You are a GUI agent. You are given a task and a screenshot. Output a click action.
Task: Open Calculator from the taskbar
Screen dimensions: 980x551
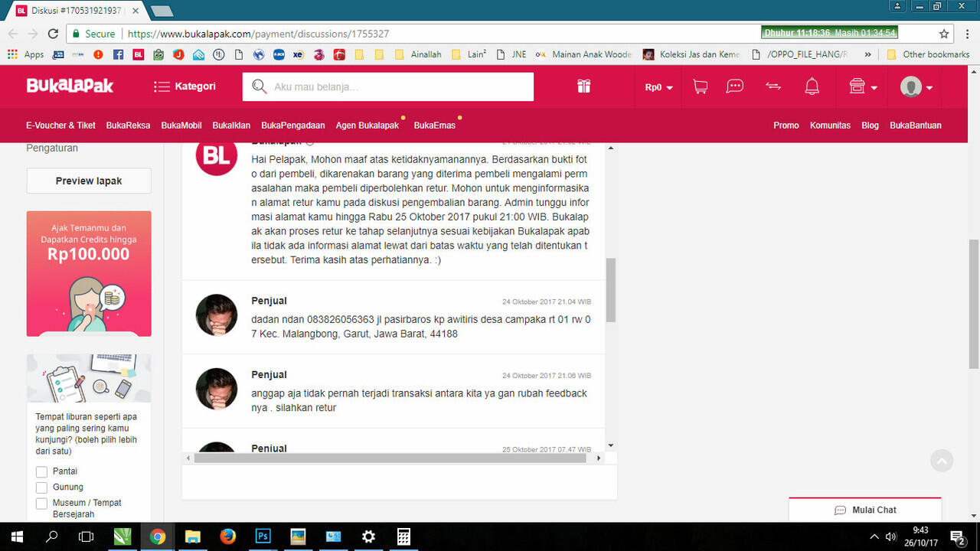(403, 536)
